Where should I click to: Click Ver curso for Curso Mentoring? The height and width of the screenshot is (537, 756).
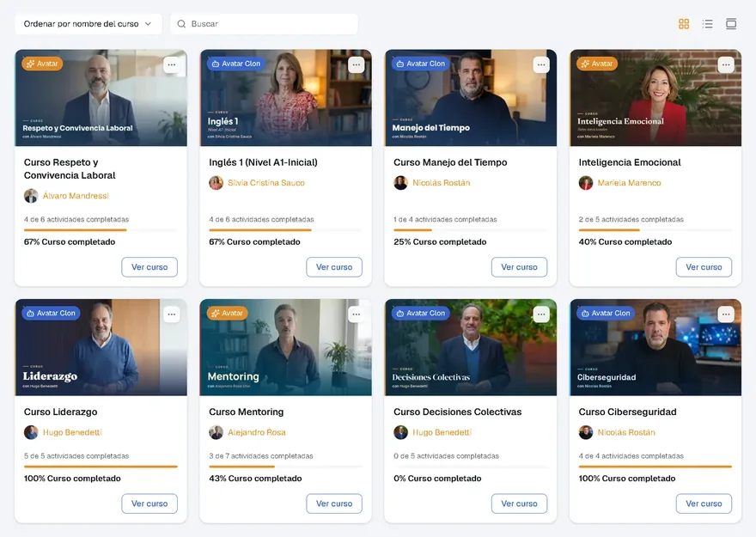tap(334, 503)
